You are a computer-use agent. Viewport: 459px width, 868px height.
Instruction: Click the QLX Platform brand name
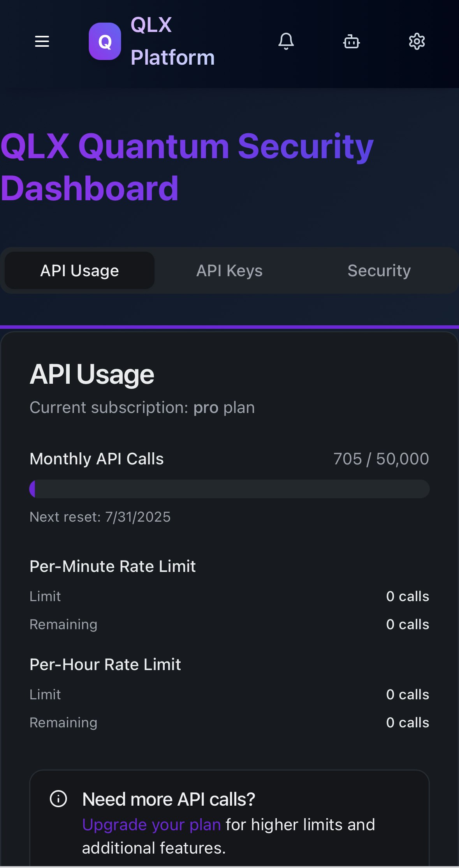point(172,41)
